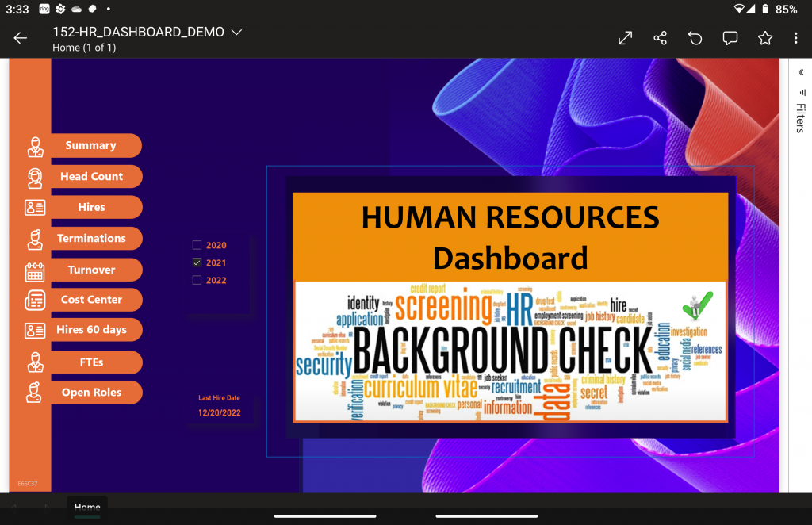Go to the Summary page
812x525 pixels.
pos(91,146)
